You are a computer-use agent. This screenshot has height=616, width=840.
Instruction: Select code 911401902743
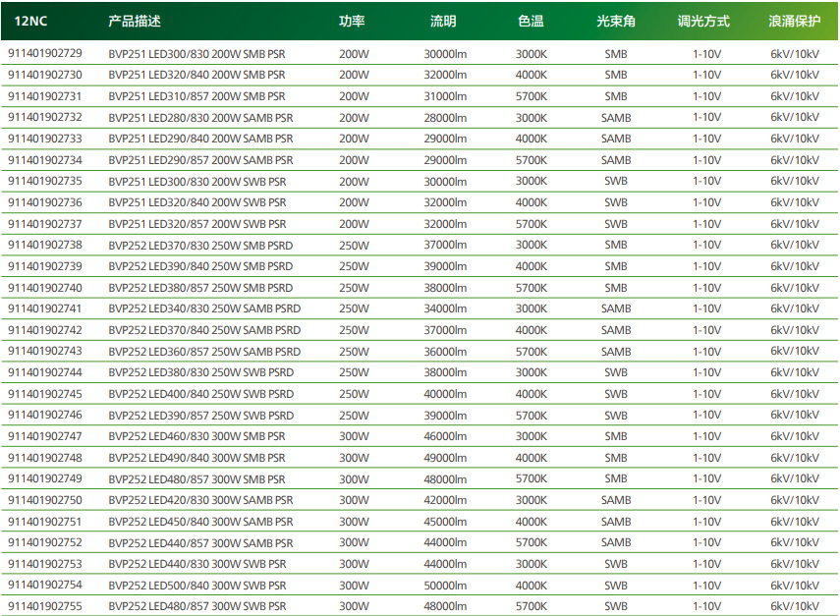[x=45, y=351]
